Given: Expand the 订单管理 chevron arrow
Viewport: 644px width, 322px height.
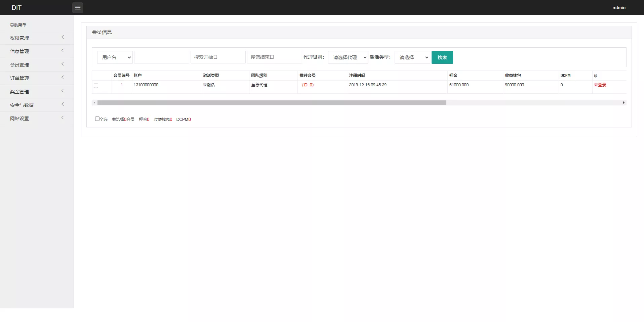Looking at the screenshot, I should tap(63, 78).
